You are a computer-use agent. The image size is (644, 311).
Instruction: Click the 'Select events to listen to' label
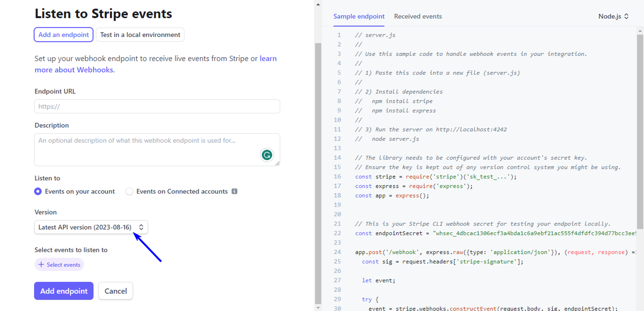tap(71, 250)
